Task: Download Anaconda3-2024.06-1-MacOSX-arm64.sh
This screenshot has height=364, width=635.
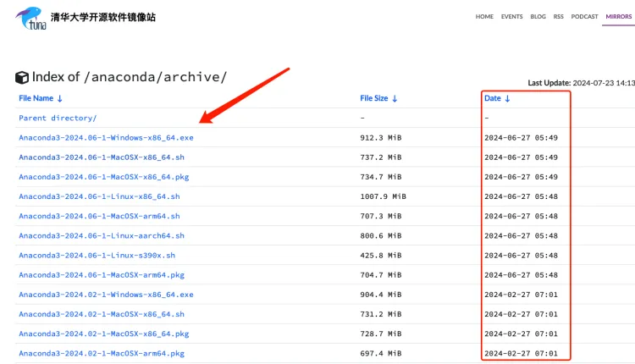Action: [99, 216]
